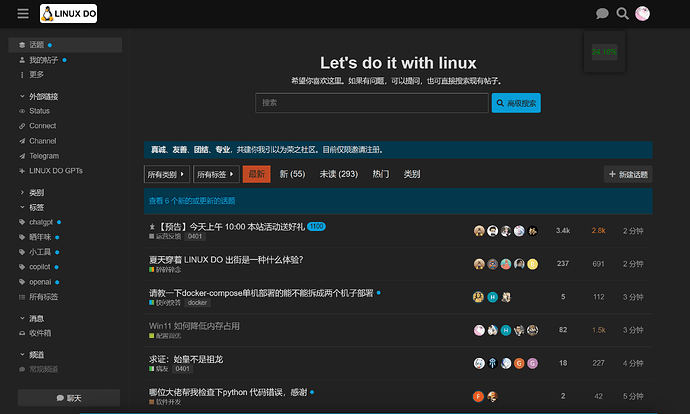Viewport: 690px width, 414px height.
Task: Open 所有标签 in sidebar
Action: [x=43, y=297]
